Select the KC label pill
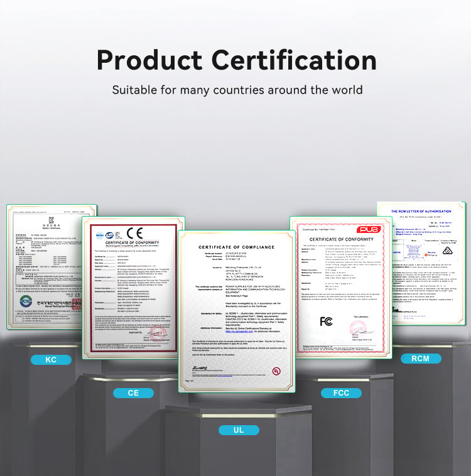 point(51,360)
